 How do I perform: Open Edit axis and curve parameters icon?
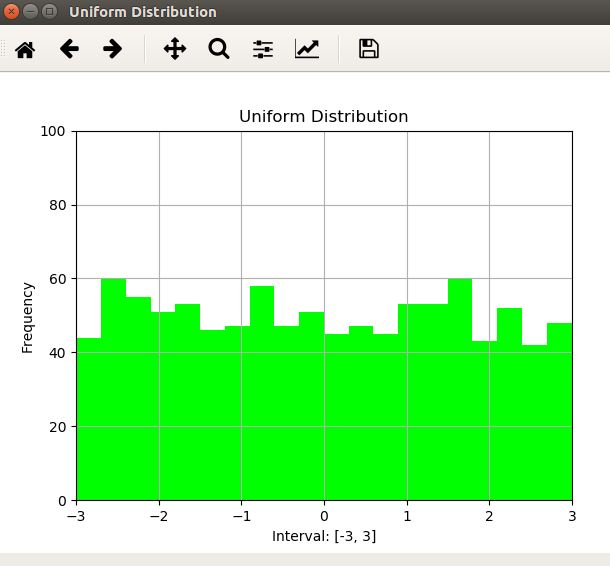tap(307, 49)
